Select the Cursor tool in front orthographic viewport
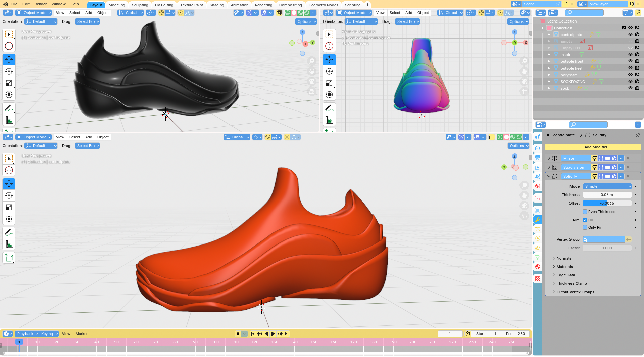 329,46
